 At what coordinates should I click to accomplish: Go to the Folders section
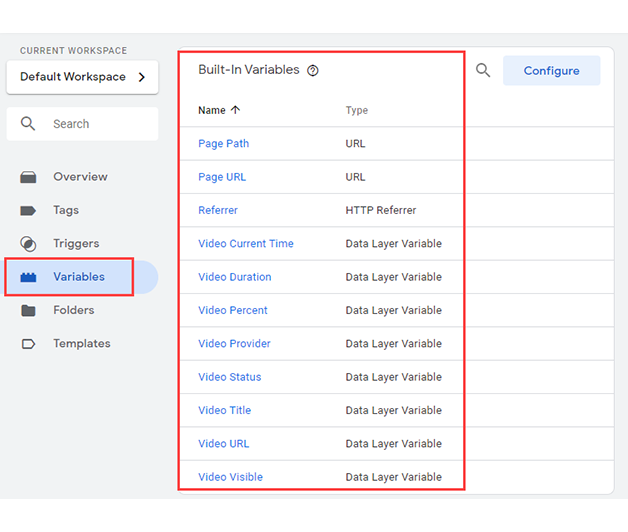pos(74,310)
